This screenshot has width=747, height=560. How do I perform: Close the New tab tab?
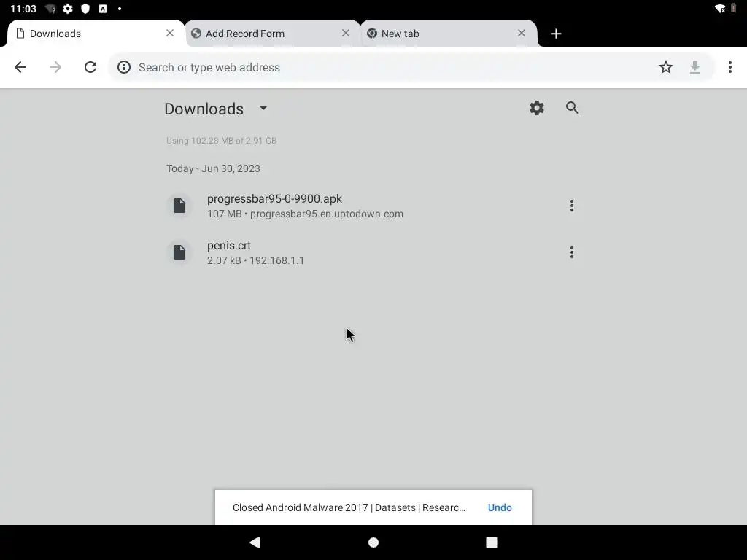click(x=522, y=33)
